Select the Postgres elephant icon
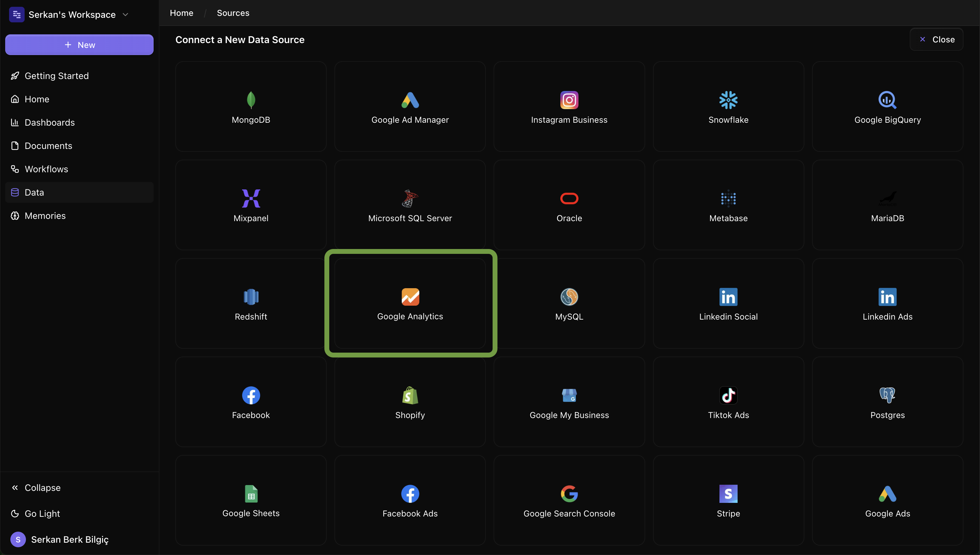 point(887,395)
